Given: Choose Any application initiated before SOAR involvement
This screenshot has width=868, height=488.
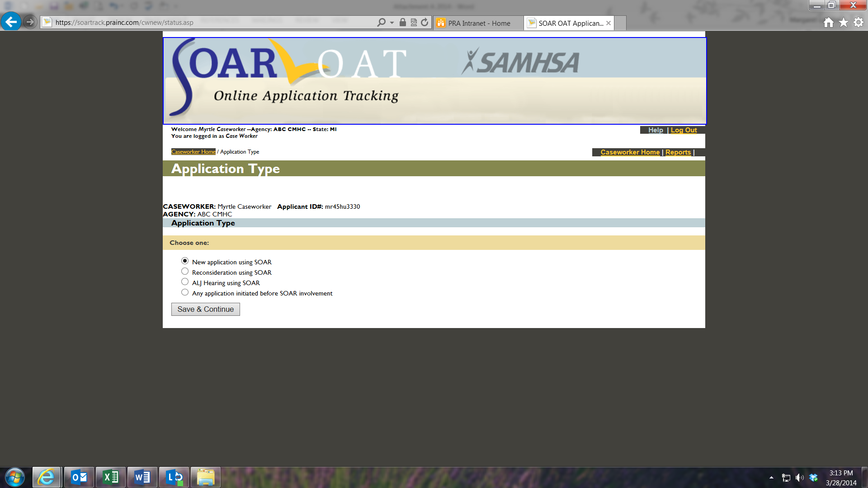Looking at the screenshot, I should 185,292.
